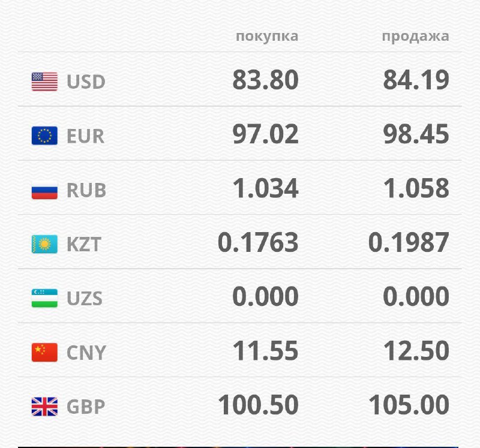This screenshot has width=480, height=448.
Task: Click the United Kingdom flag icon
Action: click(44, 407)
